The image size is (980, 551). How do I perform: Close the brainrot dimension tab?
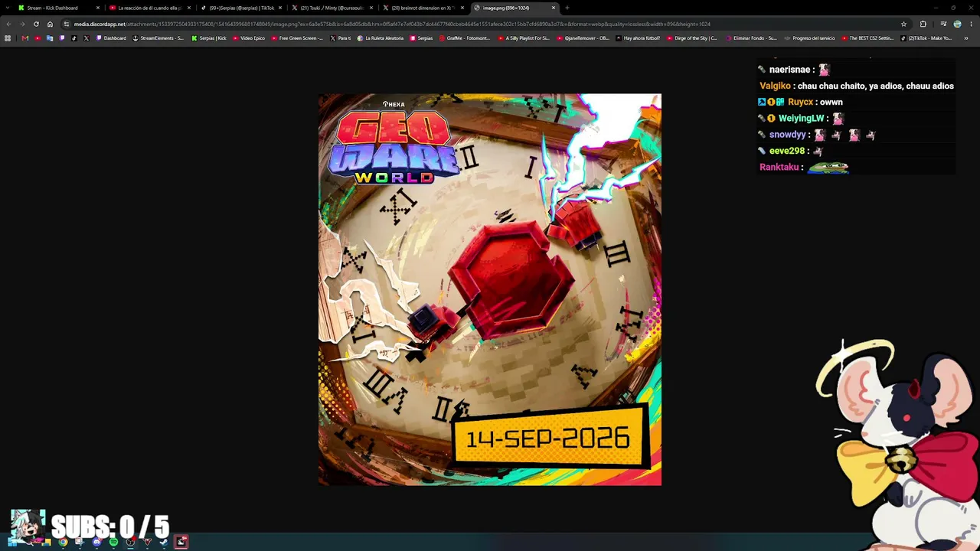(x=462, y=8)
